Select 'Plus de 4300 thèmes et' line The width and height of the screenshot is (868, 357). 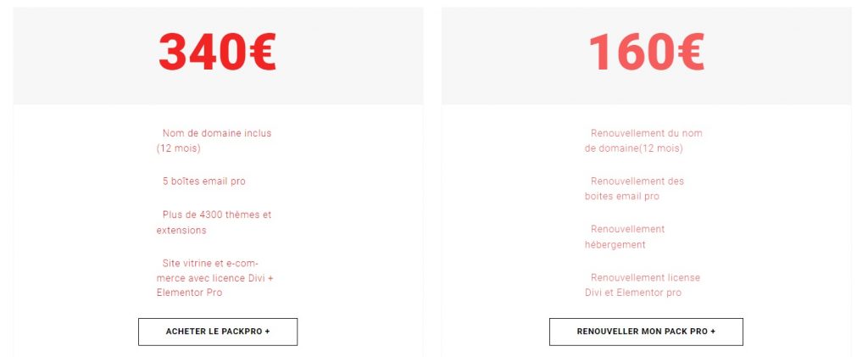(217, 215)
